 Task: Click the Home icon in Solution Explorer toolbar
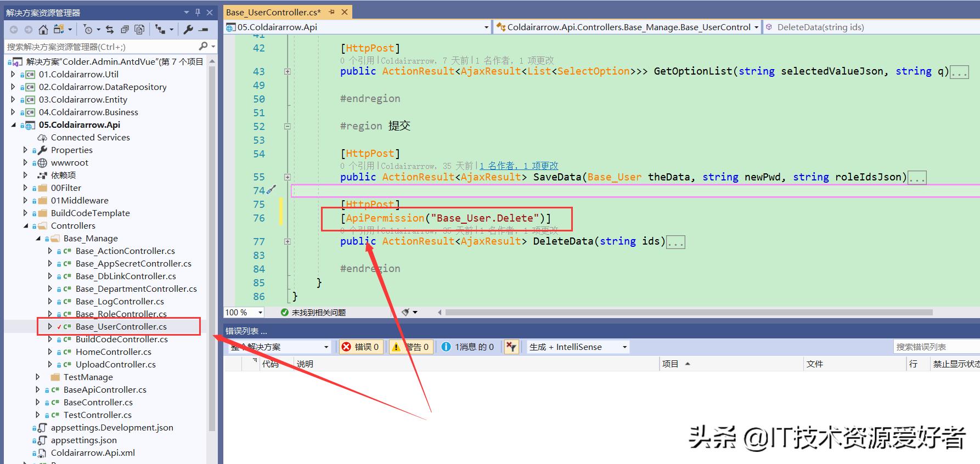43,30
